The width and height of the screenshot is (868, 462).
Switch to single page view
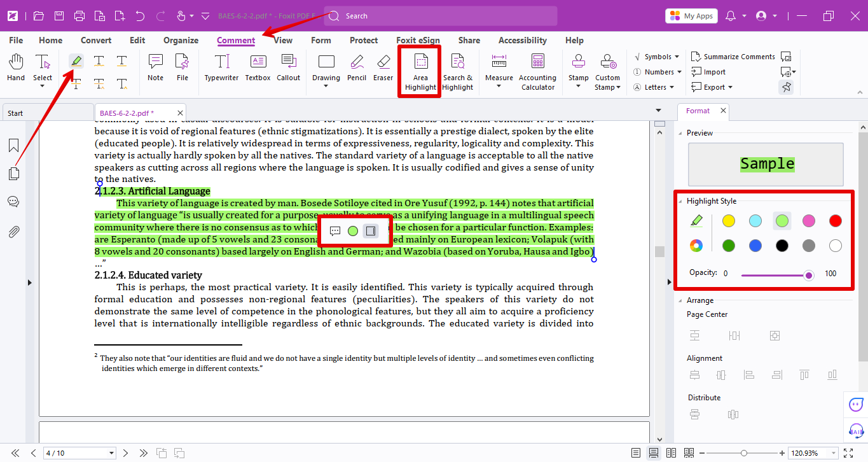636,453
